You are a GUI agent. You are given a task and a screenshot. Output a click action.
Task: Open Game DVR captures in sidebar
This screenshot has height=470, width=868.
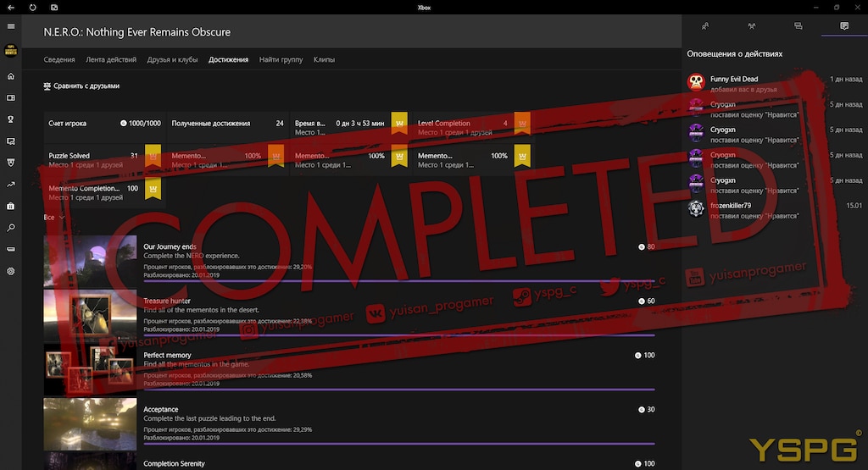pos(10,141)
